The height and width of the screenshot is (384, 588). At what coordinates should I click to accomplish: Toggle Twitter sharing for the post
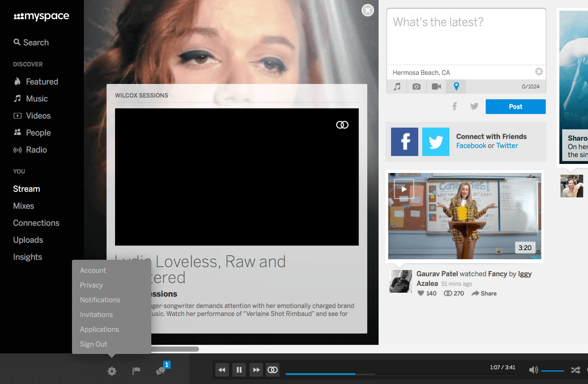pyautogui.click(x=474, y=106)
